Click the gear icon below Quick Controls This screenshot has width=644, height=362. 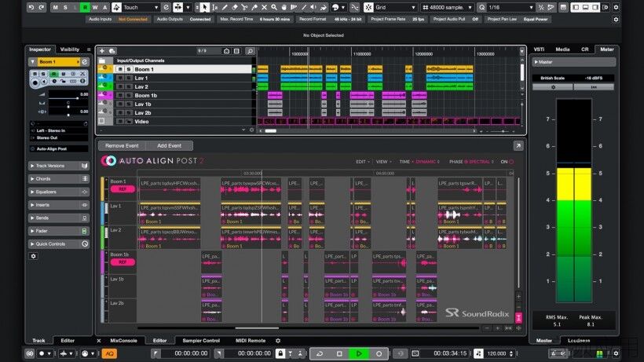click(34, 256)
